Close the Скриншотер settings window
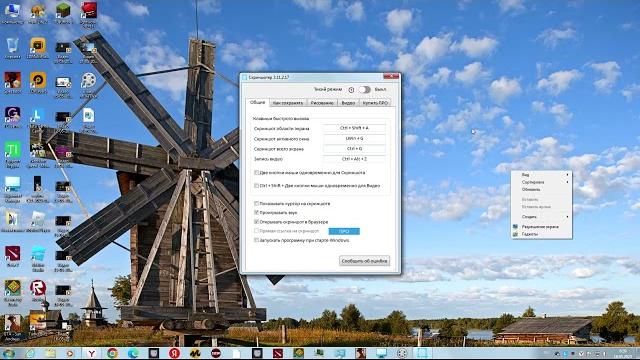Viewport: 640px width, 360px height. (x=391, y=76)
